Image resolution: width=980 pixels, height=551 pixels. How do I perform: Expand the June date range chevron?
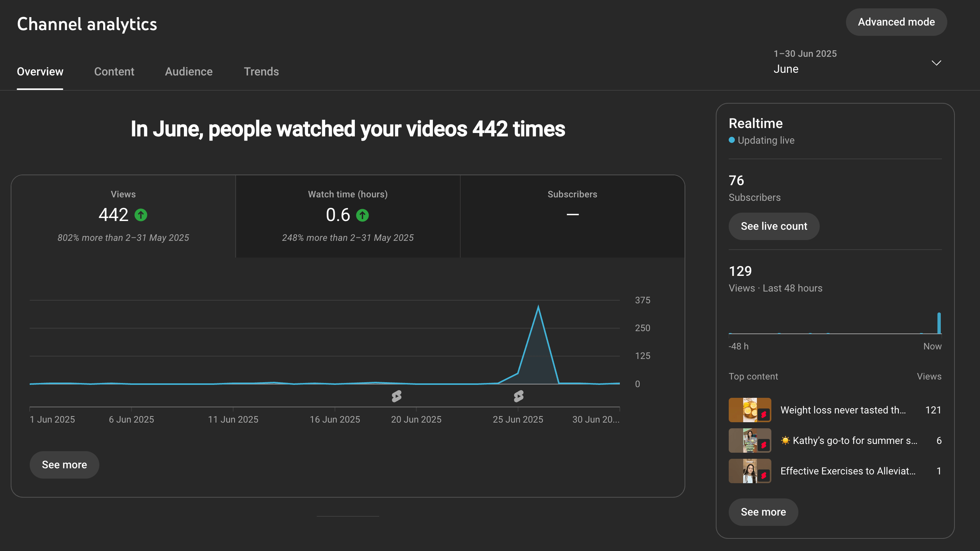click(x=936, y=63)
